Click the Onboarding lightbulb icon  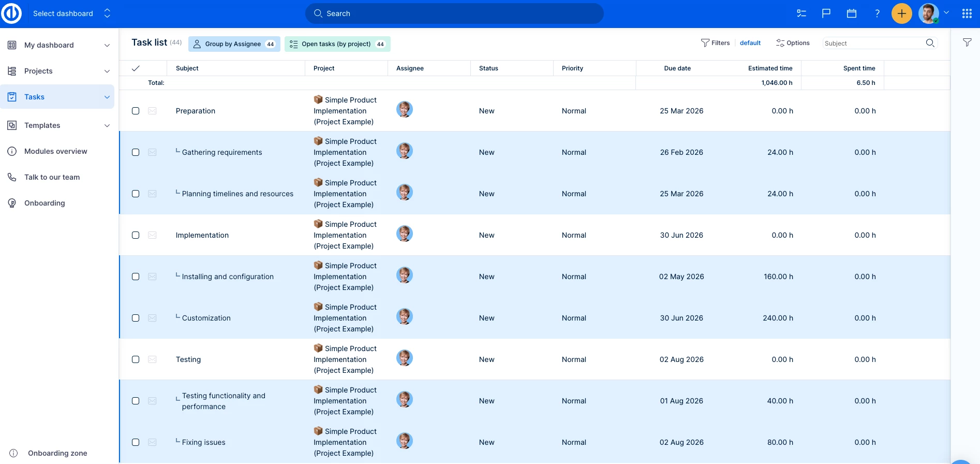point(12,203)
